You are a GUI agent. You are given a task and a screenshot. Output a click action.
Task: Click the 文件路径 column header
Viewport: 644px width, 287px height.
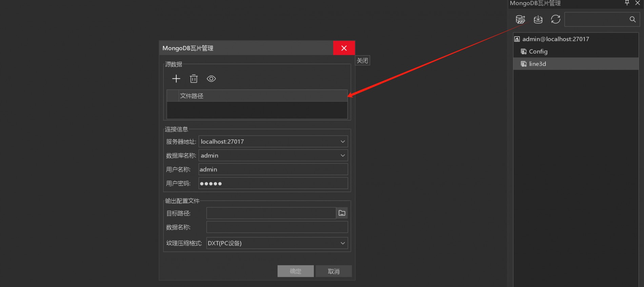[263, 96]
